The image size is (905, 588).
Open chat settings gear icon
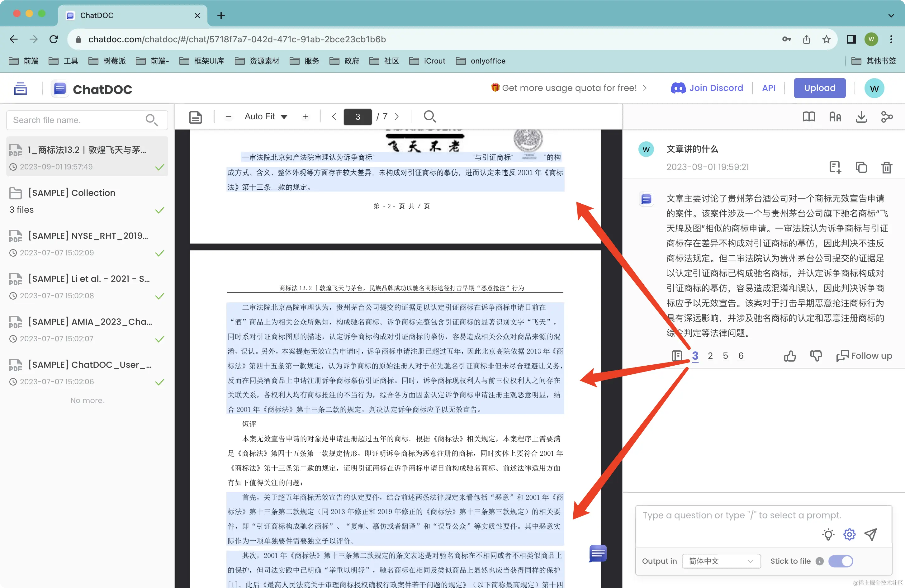coord(849,534)
